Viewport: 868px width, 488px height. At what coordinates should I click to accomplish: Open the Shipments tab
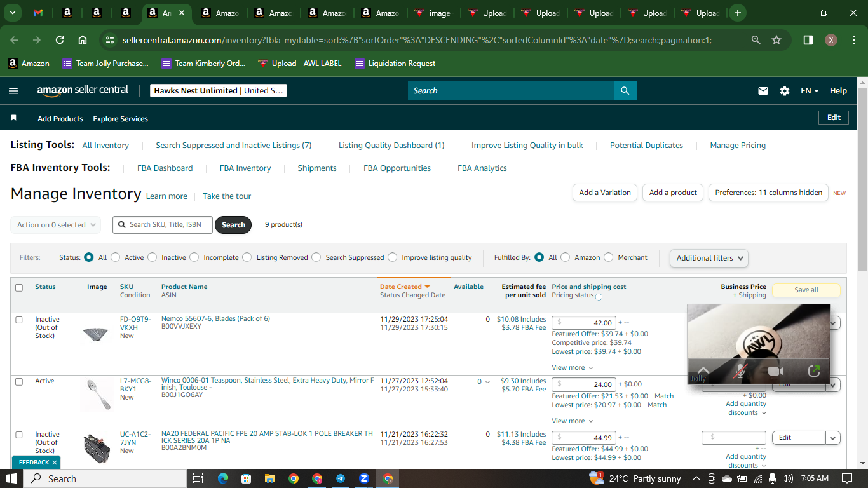(317, 168)
